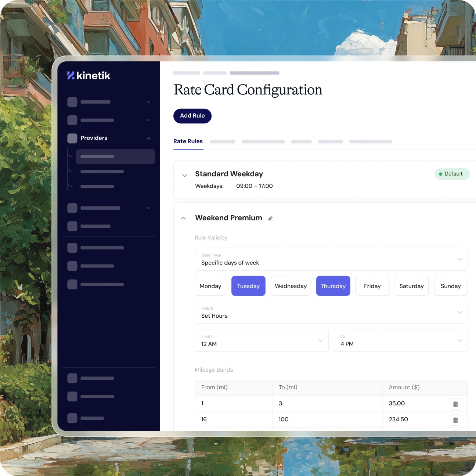Image resolution: width=476 pixels, height=476 pixels.
Task: Open the To time dropdown showing 4 PM
Action: (x=401, y=340)
